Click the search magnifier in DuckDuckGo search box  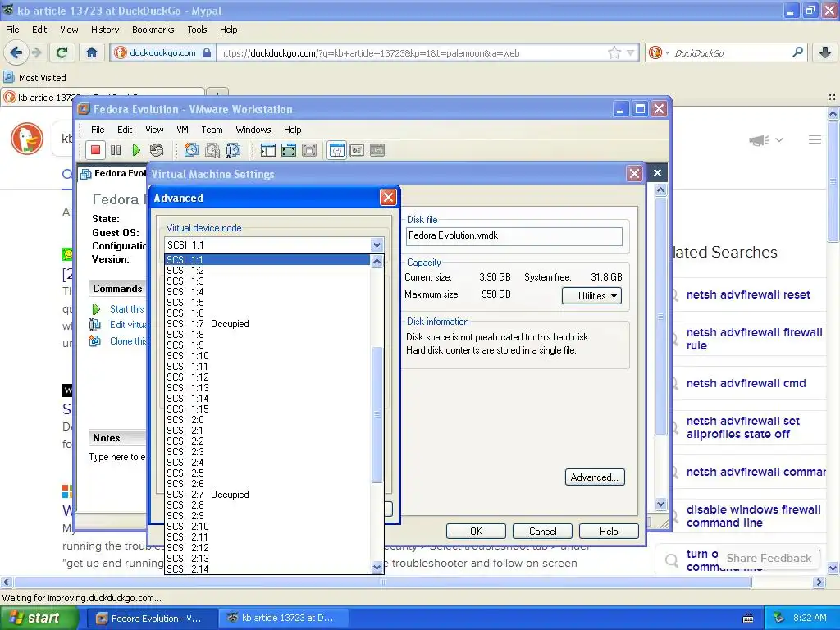(797, 52)
